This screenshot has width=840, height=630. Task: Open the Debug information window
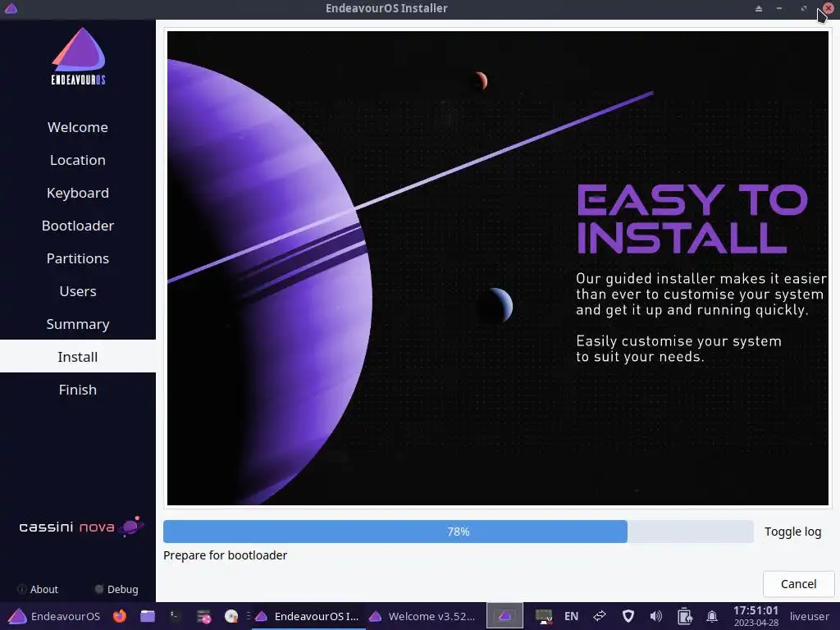(116, 589)
